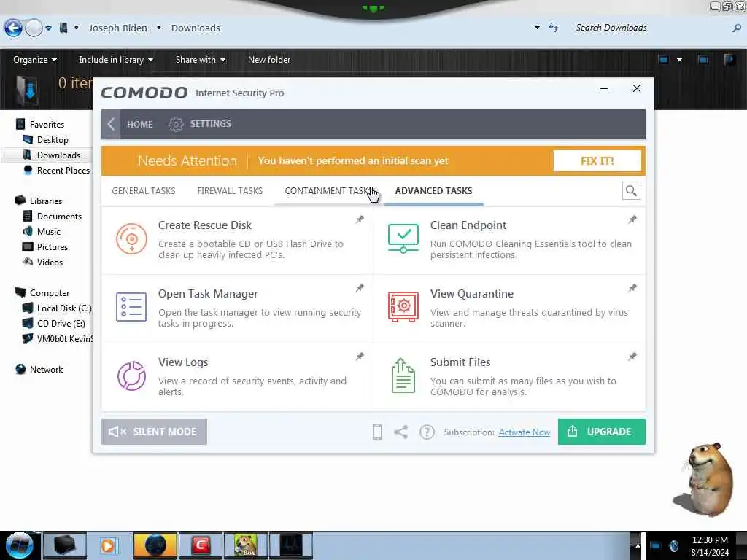Select Downloads in Explorer sidebar
The width and height of the screenshot is (747, 560).
(58, 155)
